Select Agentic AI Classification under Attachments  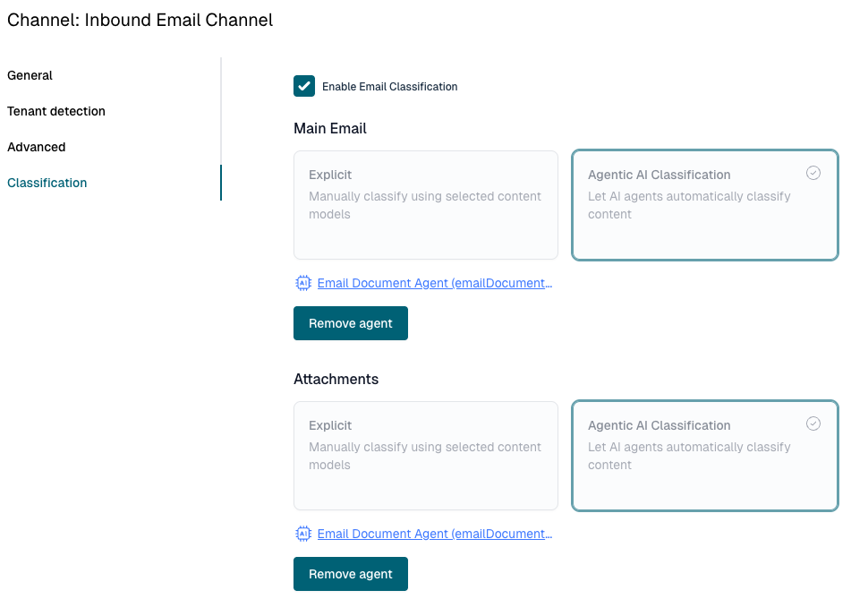[x=705, y=456]
